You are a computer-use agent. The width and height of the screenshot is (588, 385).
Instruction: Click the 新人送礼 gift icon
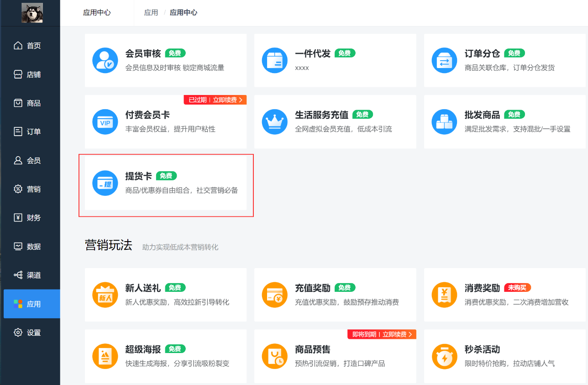tap(105, 295)
